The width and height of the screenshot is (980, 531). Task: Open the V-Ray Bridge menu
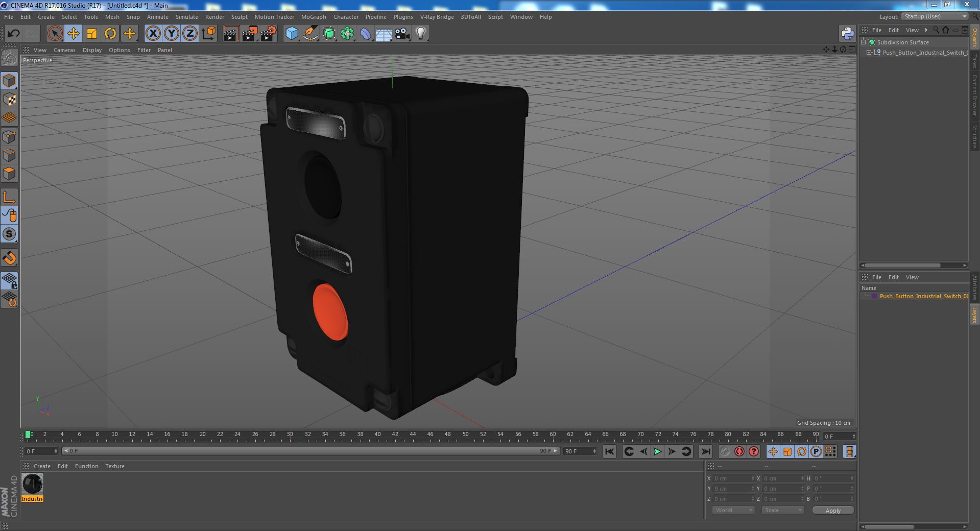coord(437,17)
